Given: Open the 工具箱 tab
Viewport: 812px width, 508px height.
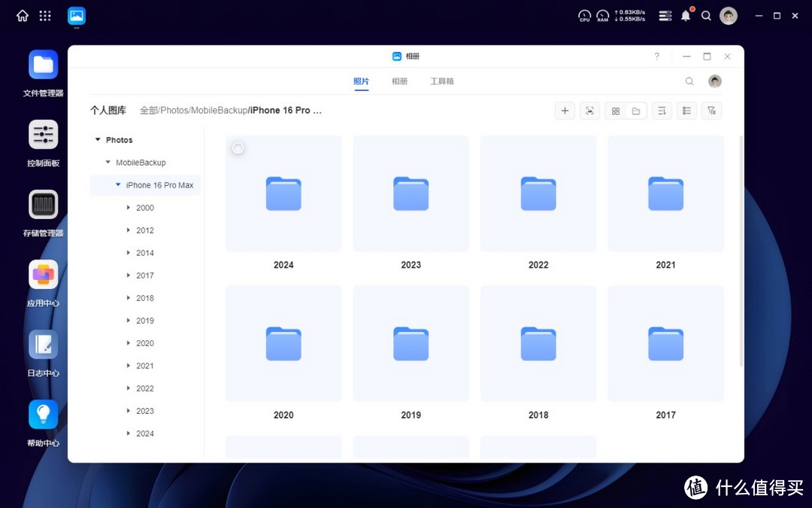Looking at the screenshot, I should point(441,81).
